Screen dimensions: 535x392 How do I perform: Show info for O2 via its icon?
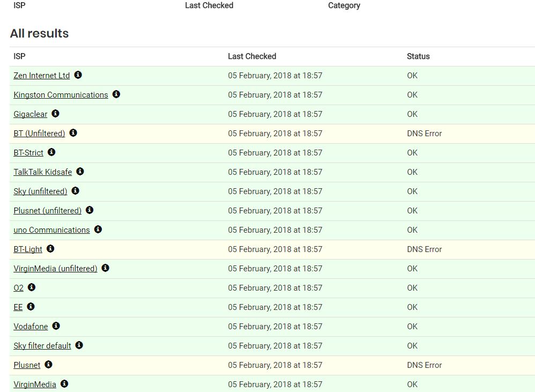[32, 287]
